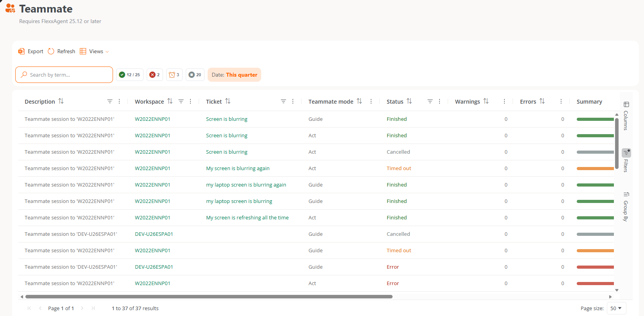
Task: Toggle the timed out filter showing 3
Action: (x=174, y=75)
